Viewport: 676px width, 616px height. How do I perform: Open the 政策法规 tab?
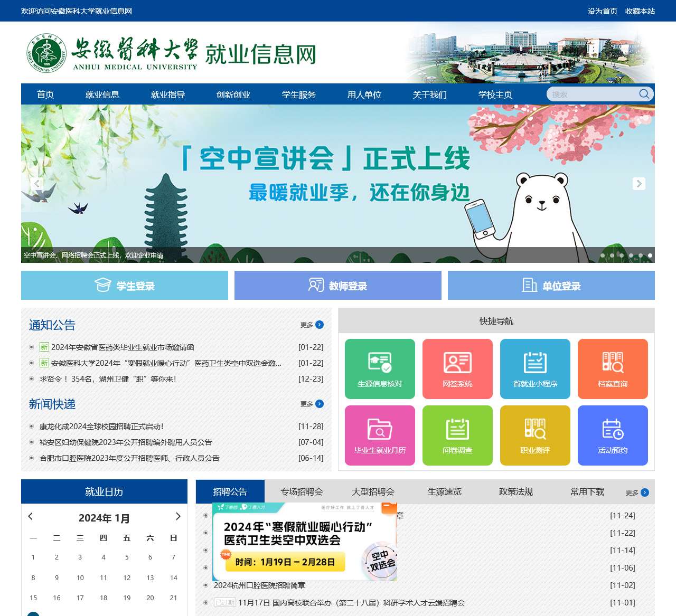(515, 491)
